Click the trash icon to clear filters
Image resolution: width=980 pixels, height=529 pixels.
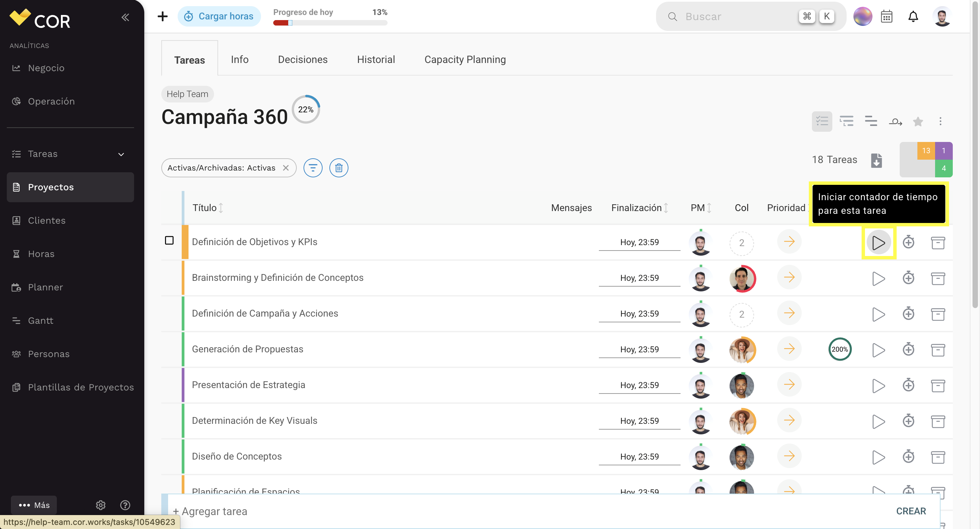(x=339, y=168)
